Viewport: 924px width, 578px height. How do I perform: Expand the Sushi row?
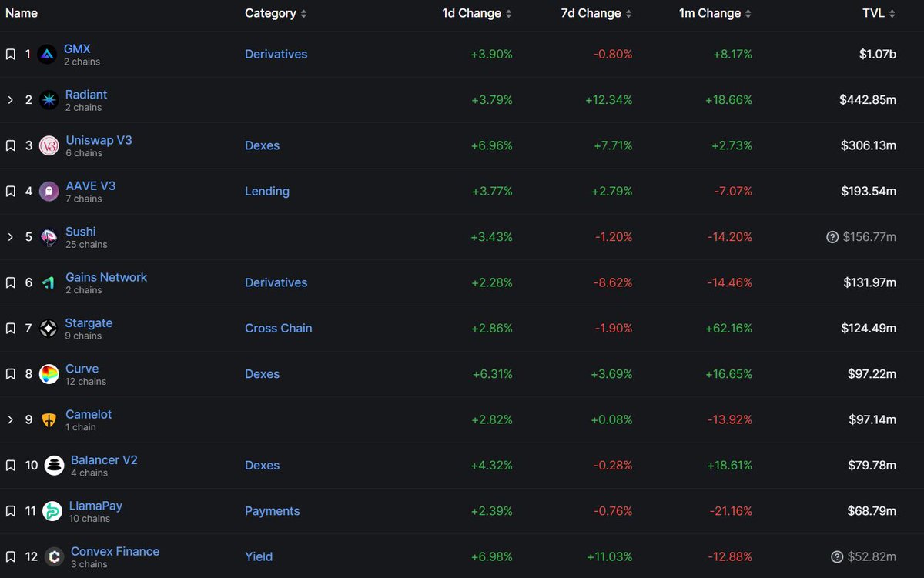(x=11, y=237)
